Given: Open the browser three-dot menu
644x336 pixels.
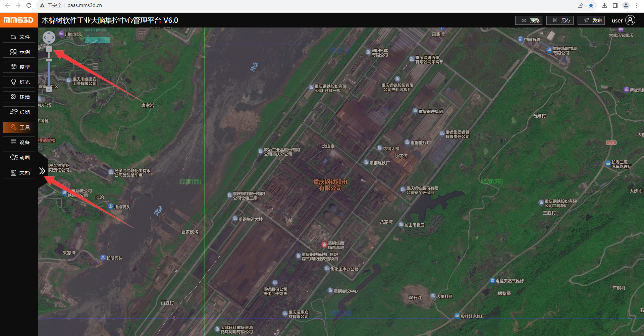Looking at the screenshot, I should pyautogui.click(x=637, y=5).
